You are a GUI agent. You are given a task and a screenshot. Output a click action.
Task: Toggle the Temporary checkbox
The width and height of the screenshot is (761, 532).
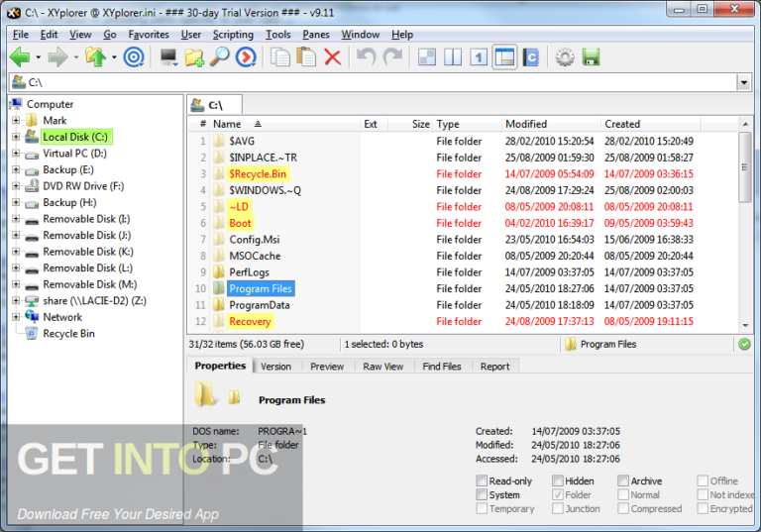click(482, 508)
